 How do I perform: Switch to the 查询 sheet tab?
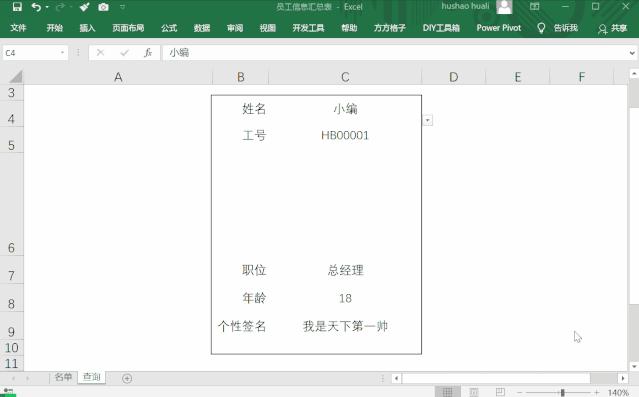[91, 377]
